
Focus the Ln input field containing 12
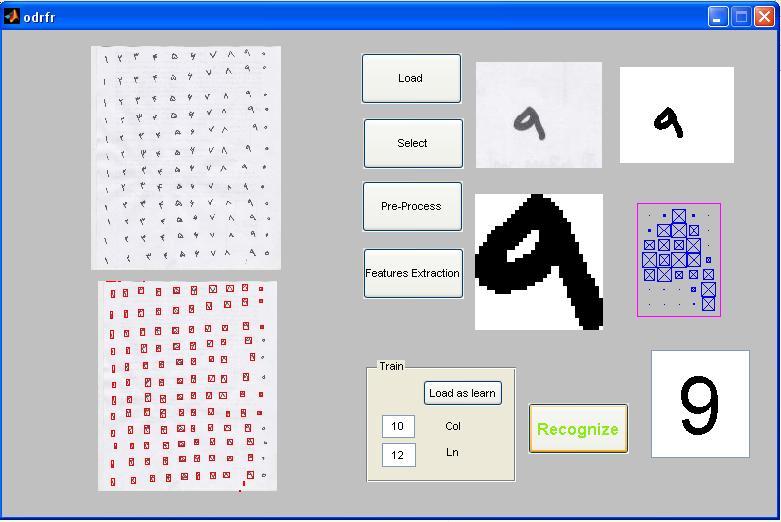399,455
